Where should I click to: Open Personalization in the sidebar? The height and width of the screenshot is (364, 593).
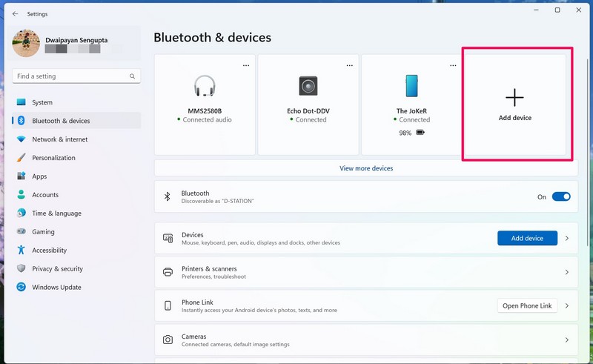point(53,158)
